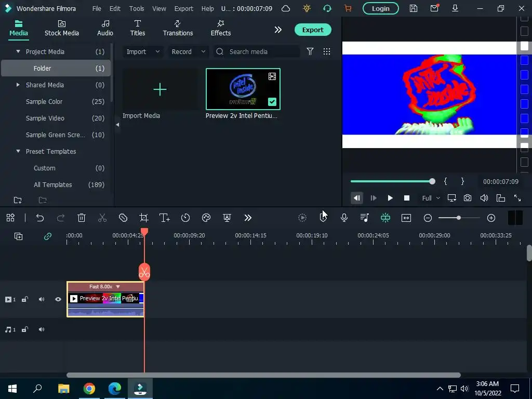Expand more timeline tools double chevron

[x=248, y=218]
